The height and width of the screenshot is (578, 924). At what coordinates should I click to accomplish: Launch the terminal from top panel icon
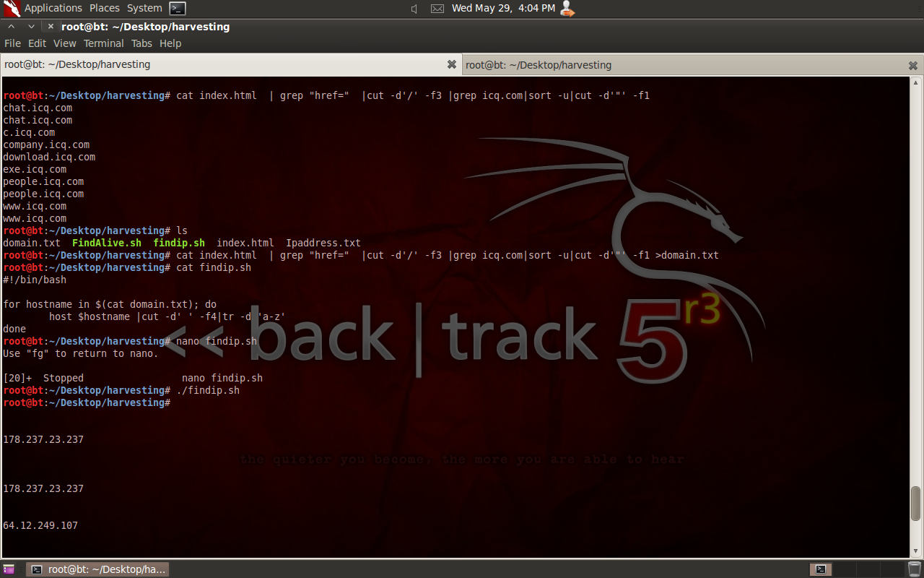pyautogui.click(x=178, y=9)
